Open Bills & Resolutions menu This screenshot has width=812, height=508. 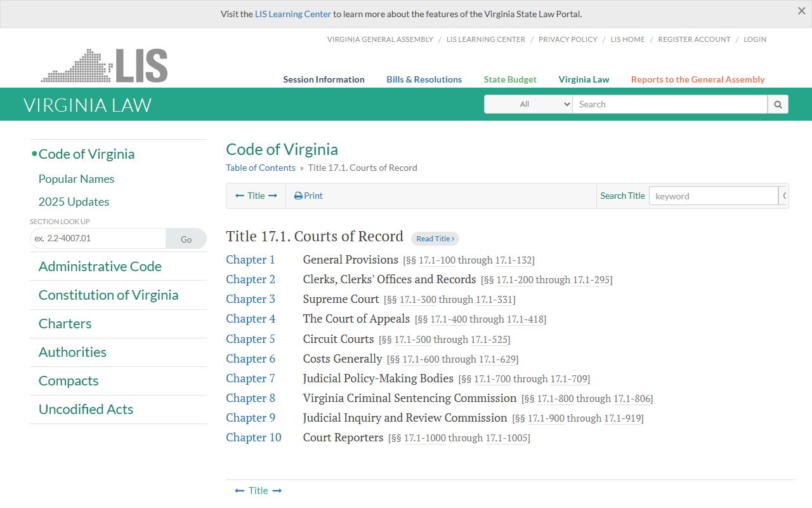click(x=424, y=79)
